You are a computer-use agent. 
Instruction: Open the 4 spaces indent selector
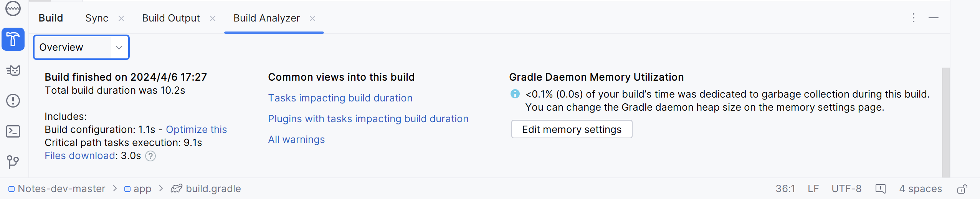click(x=921, y=189)
